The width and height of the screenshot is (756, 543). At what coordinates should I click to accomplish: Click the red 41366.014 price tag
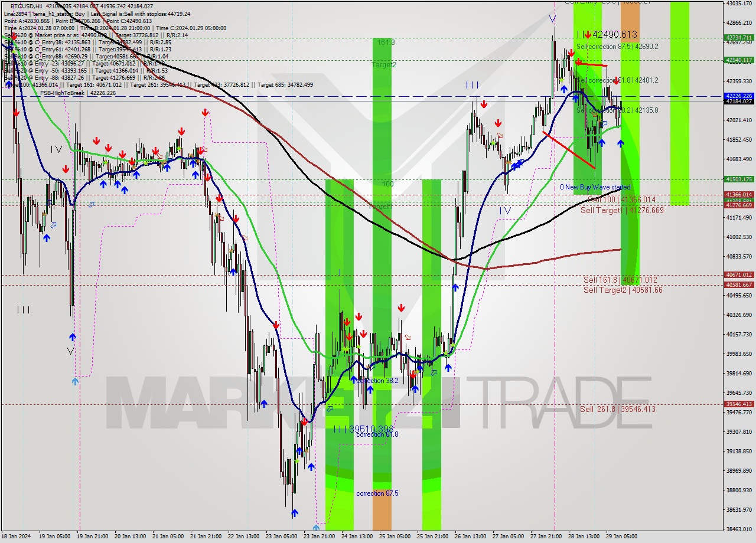(x=738, y=194)
